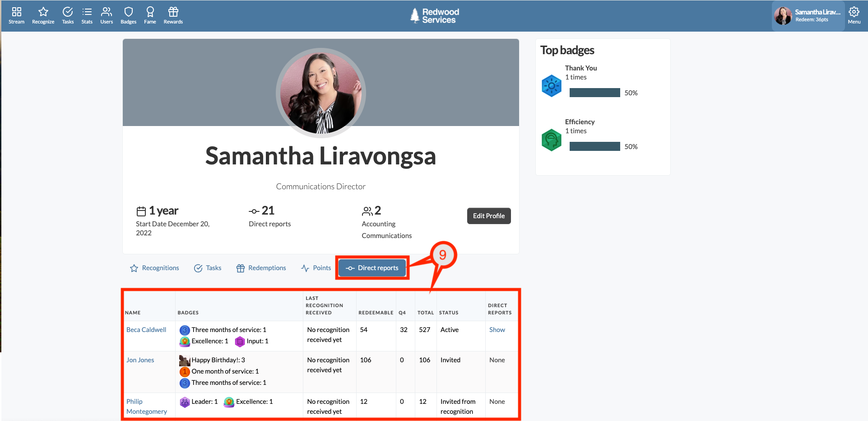Click the Efficiency badge icon
Image resolution: width=868 pixels, height=421 pixels.
[552, 140]
